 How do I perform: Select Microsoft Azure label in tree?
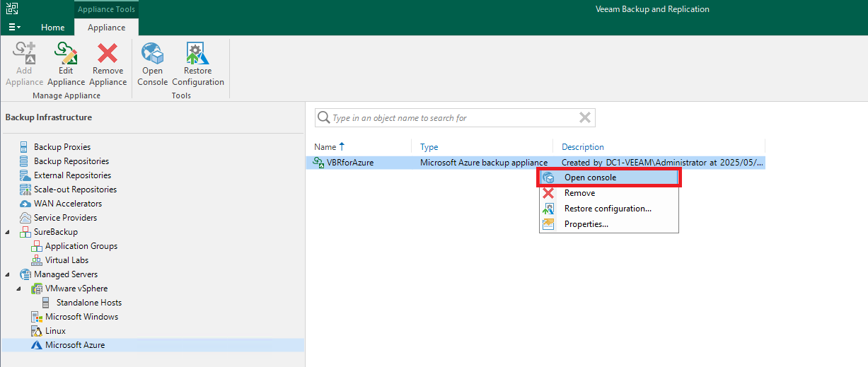[x=74, y=345]
